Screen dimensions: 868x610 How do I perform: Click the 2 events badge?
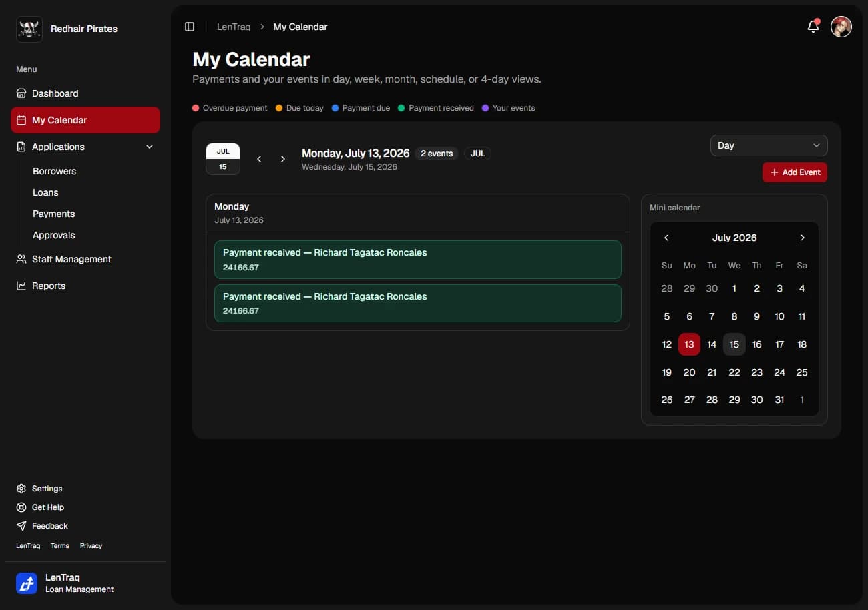[x=437, y=154]
